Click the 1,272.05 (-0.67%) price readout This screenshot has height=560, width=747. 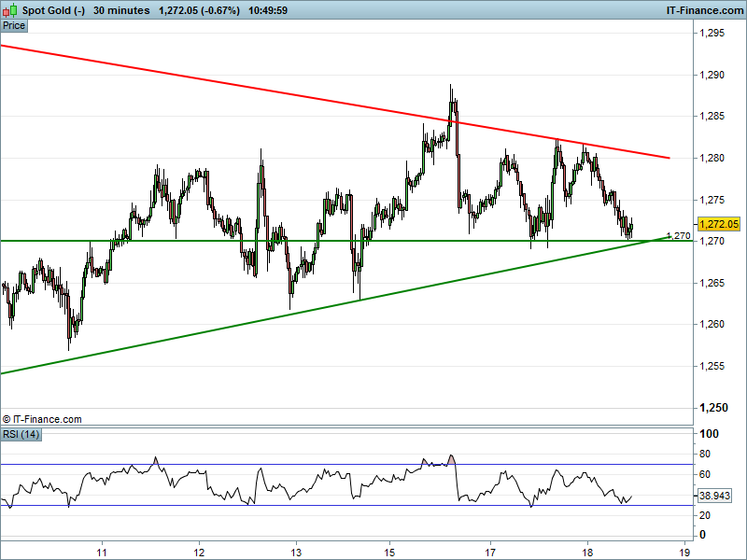point(199,10)
